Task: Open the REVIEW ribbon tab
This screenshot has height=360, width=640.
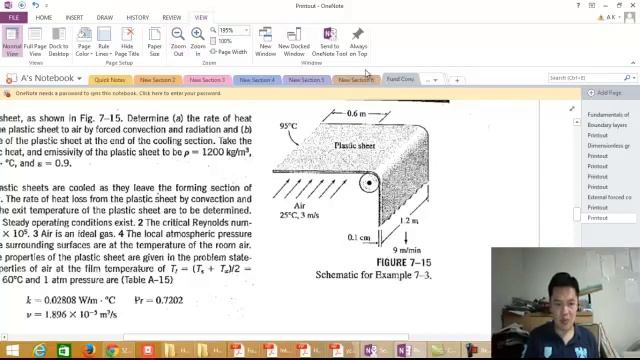Action: tap(171, 18)
